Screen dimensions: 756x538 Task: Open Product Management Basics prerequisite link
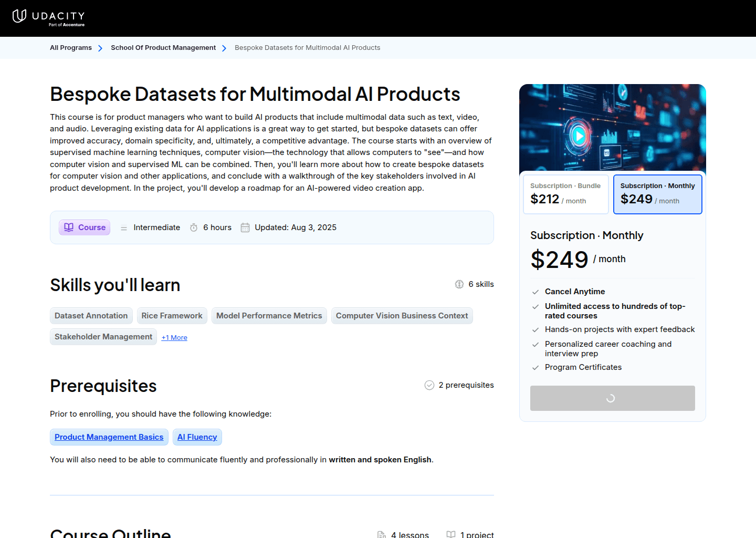tap(109, 437)
